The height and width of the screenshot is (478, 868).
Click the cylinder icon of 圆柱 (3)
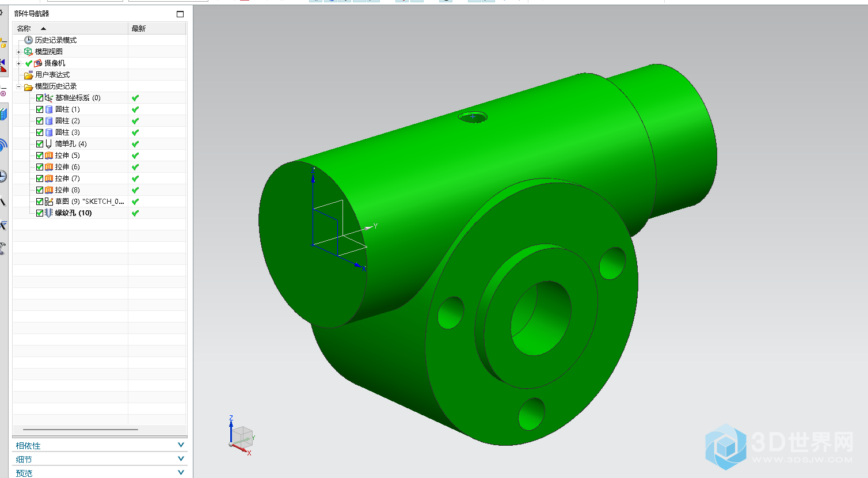[49, 132]
